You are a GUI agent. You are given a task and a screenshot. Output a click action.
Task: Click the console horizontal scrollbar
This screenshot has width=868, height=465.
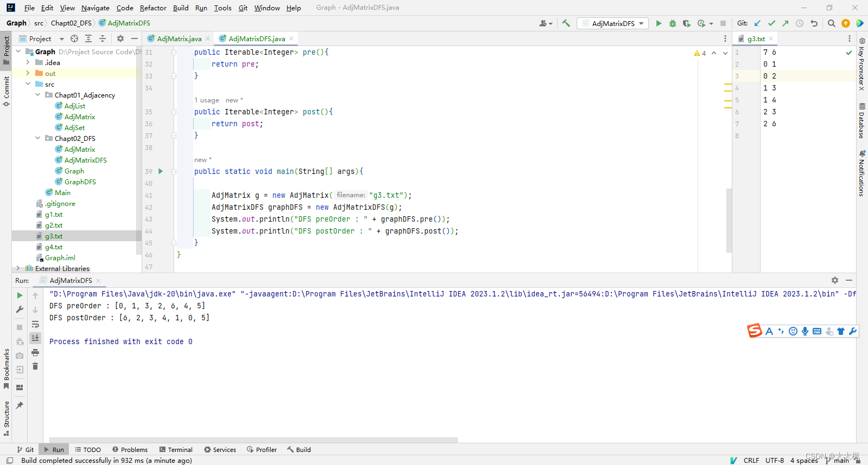pyautogui.click(x=253, y=440)
